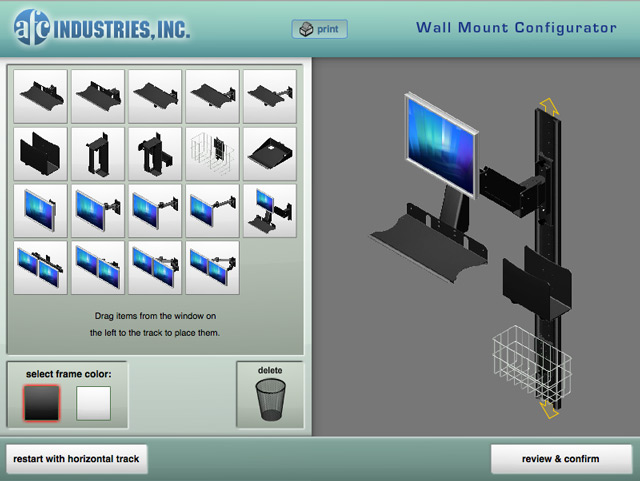Click restart with horizontal track button
Viewport: 640px width, 481px height.
point(77,459)
